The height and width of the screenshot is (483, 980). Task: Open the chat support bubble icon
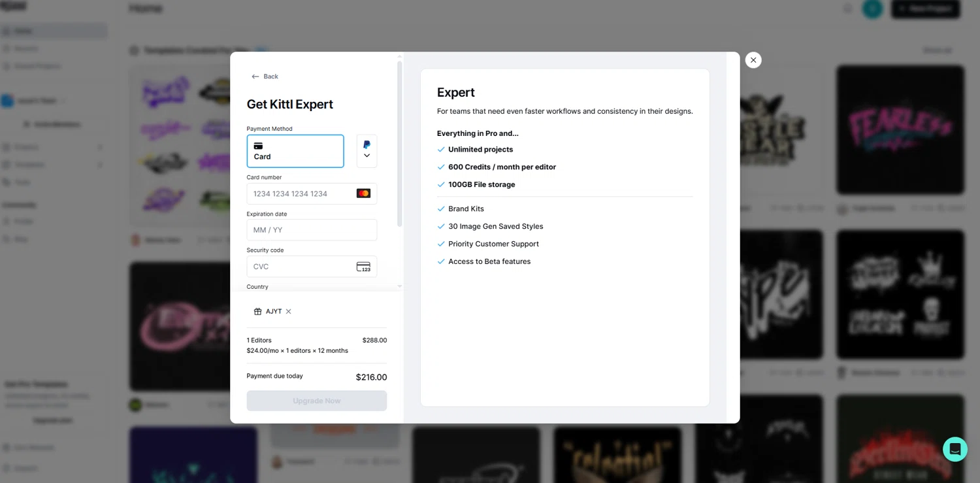pos(955,449)
